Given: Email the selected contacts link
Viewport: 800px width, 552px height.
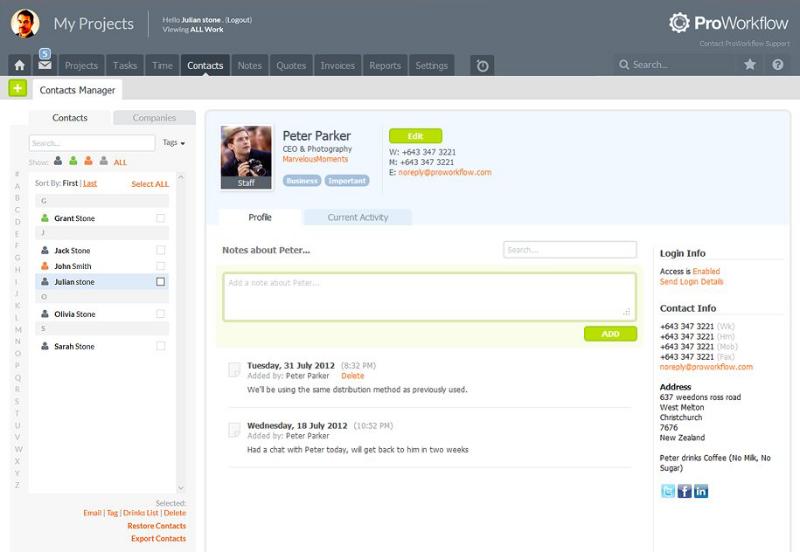Looking at the screenshot, I should pyautogui.click(x=92, y=513).
